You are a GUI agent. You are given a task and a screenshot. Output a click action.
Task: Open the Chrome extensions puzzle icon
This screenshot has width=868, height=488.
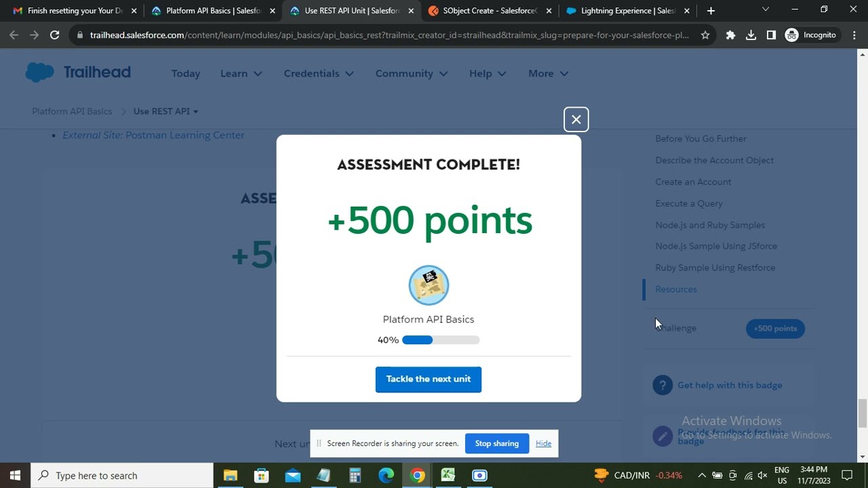pyautogui.click(x=730, y=35)
